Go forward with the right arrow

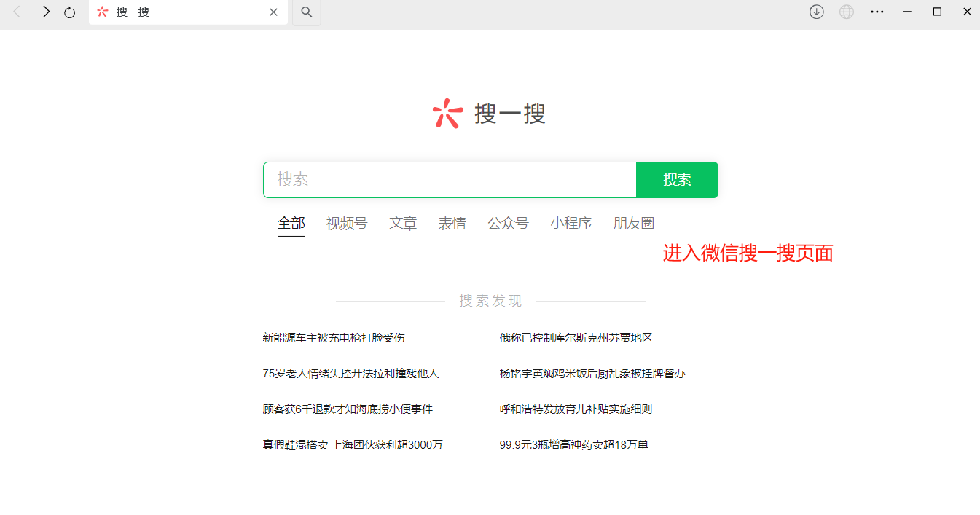pos(46,12)
